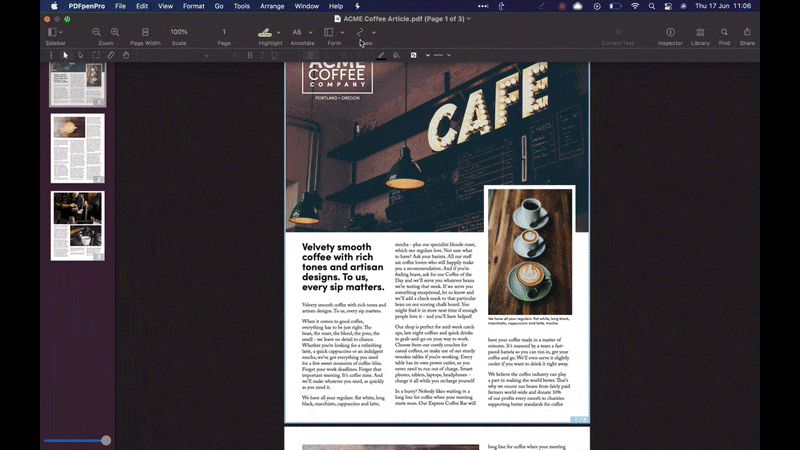The height and width of the screenshot is (450, 800).
Task: Select the Form tool
Action: click(x=329, y=32)
